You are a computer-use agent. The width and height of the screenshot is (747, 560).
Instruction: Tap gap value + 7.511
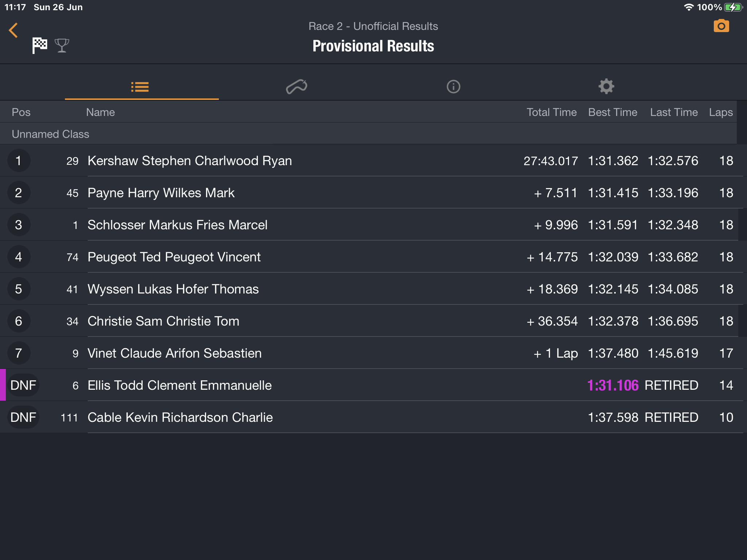click(x=556, y=193)
